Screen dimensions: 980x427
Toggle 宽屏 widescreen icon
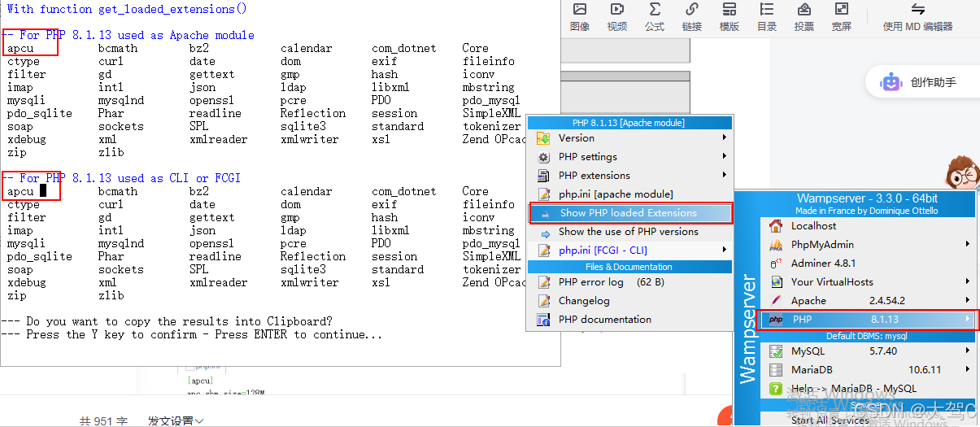tap(842, 10)
